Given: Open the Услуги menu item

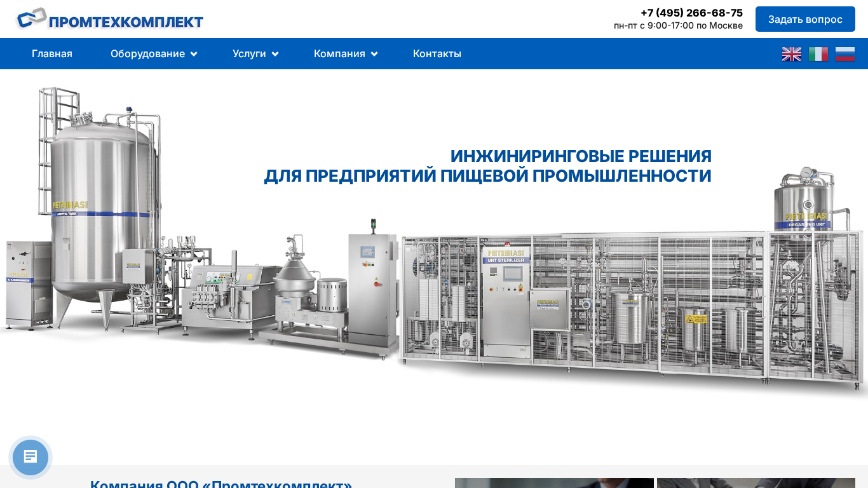Looking at the screenshot, I should [249, 54].
